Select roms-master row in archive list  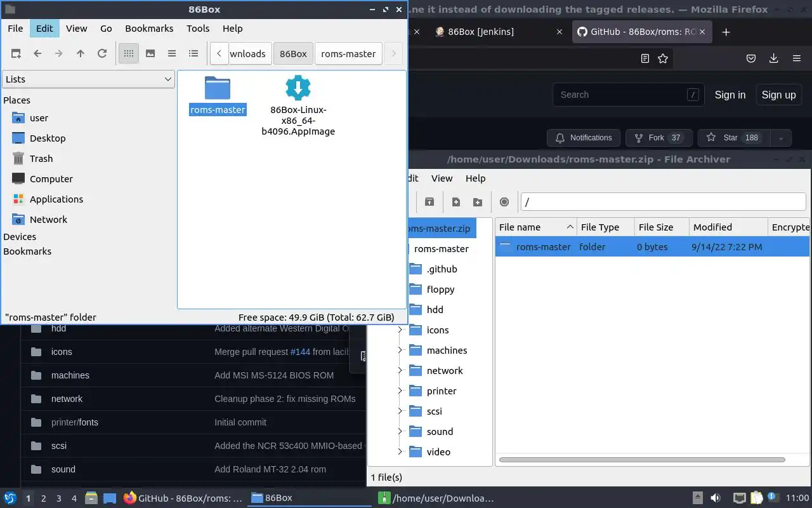click(652, 247)
